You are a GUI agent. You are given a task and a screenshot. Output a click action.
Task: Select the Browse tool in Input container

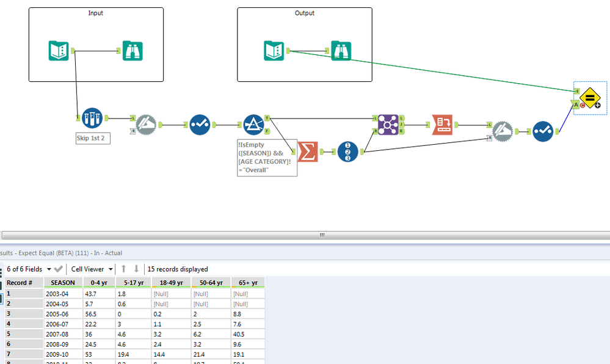tap(133, 51)
